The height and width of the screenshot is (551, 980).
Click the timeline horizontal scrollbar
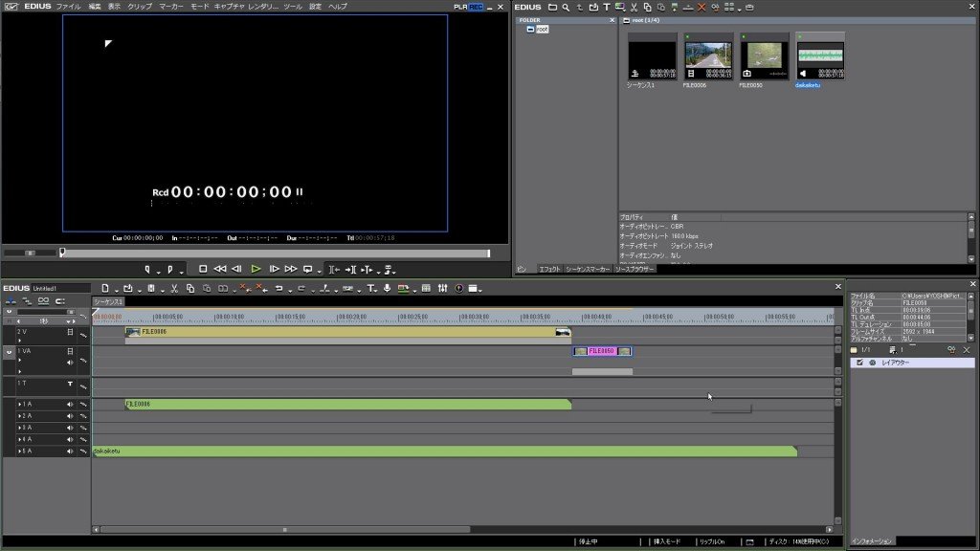285,530
